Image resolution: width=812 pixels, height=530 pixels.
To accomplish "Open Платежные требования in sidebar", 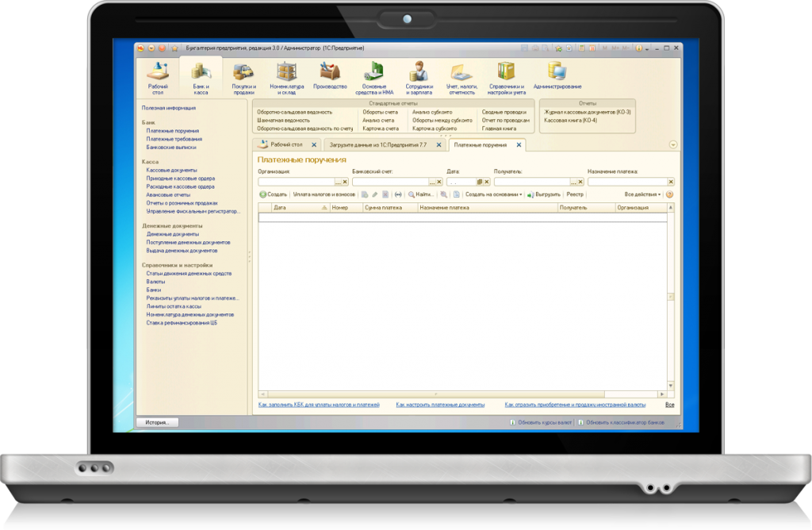I will coord(174,139).
